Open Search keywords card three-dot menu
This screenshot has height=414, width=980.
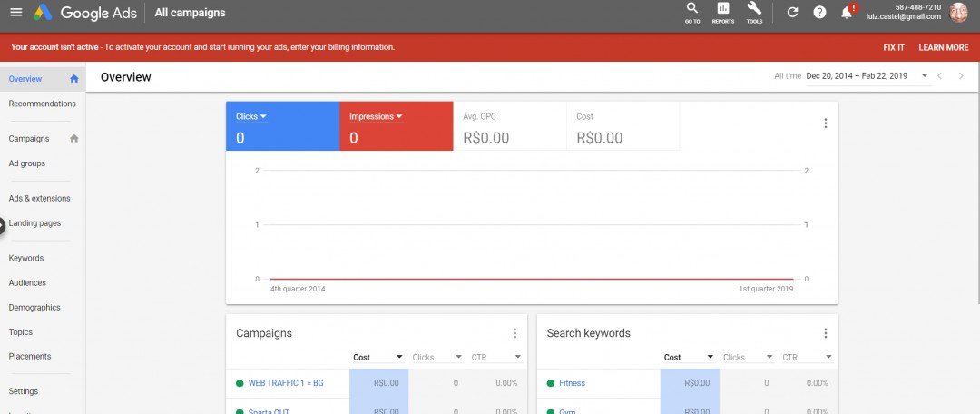click(x=825, y=333)
